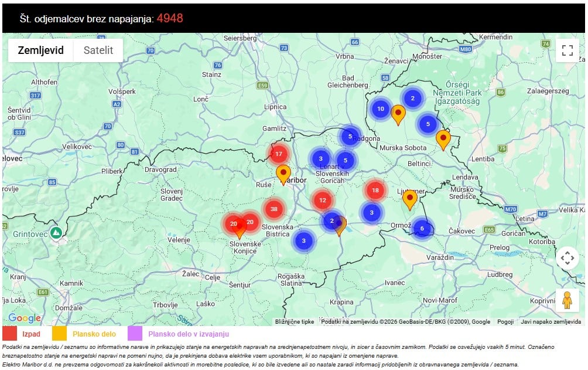Switch to Satelit view

pyautogui.click(x=98, y=50)
